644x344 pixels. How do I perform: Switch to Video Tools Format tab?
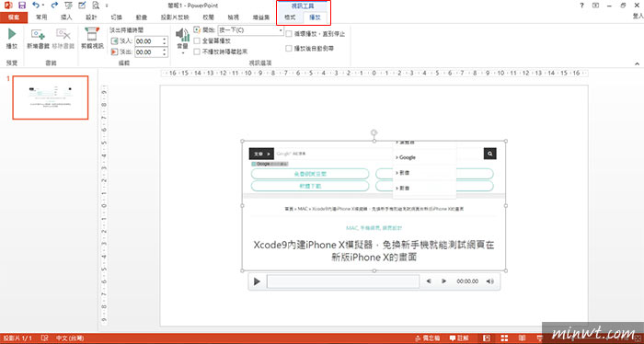pyautogui.click(x=290, y=17)
